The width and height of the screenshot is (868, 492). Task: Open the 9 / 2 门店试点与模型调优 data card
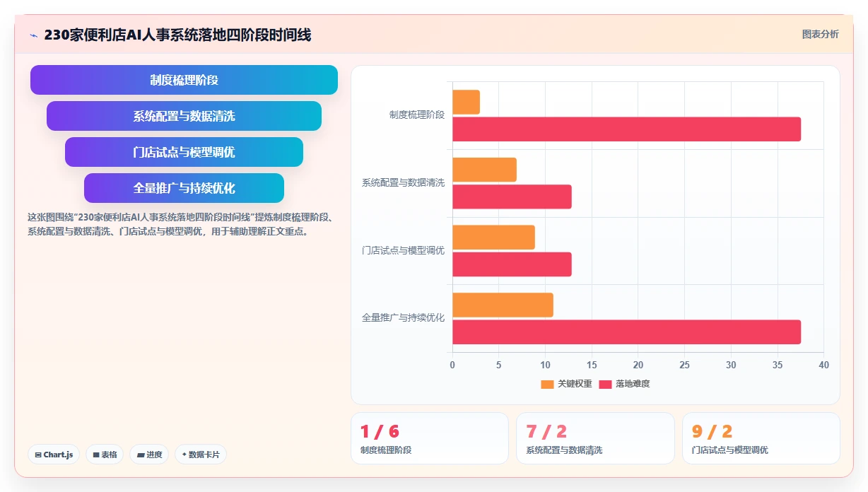761,438
